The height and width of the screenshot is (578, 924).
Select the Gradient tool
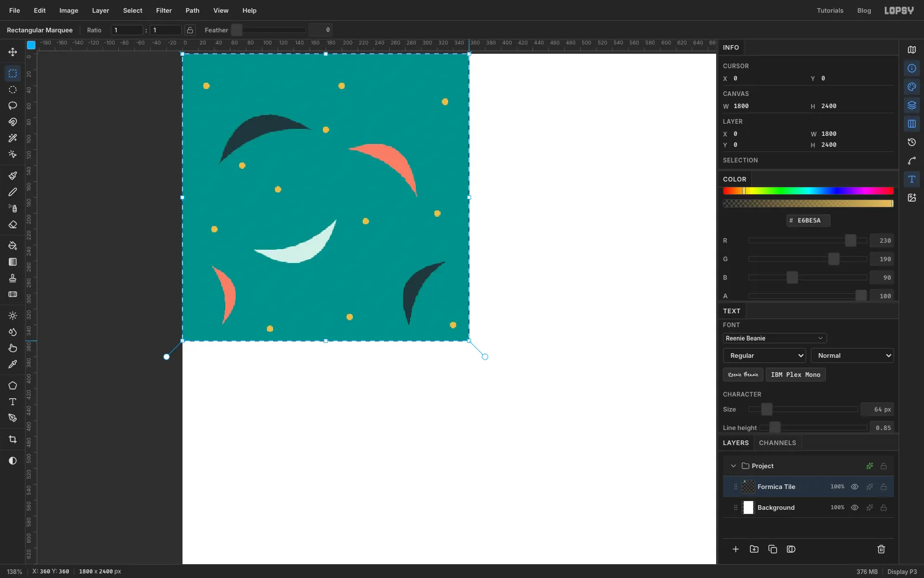coord(13,262)
